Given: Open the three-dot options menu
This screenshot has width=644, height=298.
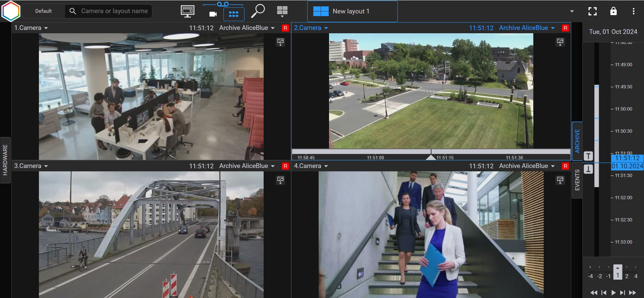Looking at the screenshot, I should (x=633, y=11).
